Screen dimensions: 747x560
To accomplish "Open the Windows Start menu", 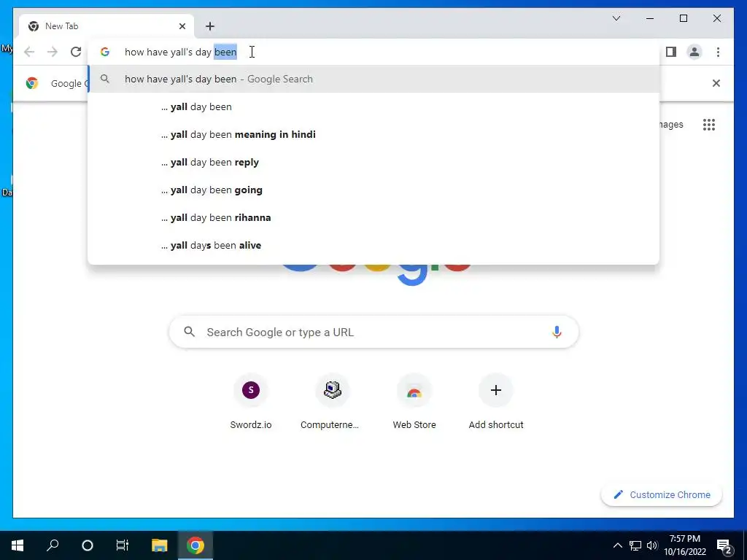I will [x=18, y=545].
